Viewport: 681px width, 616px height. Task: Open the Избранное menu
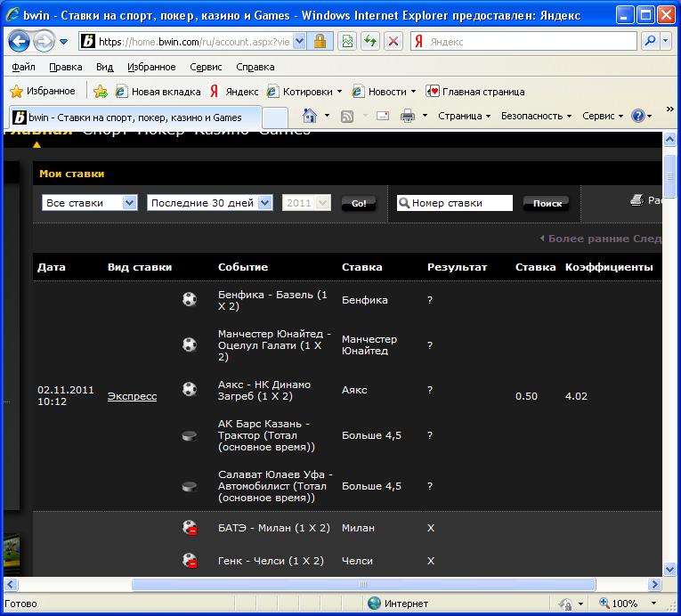pyautogui.click(x=151, y=67)
